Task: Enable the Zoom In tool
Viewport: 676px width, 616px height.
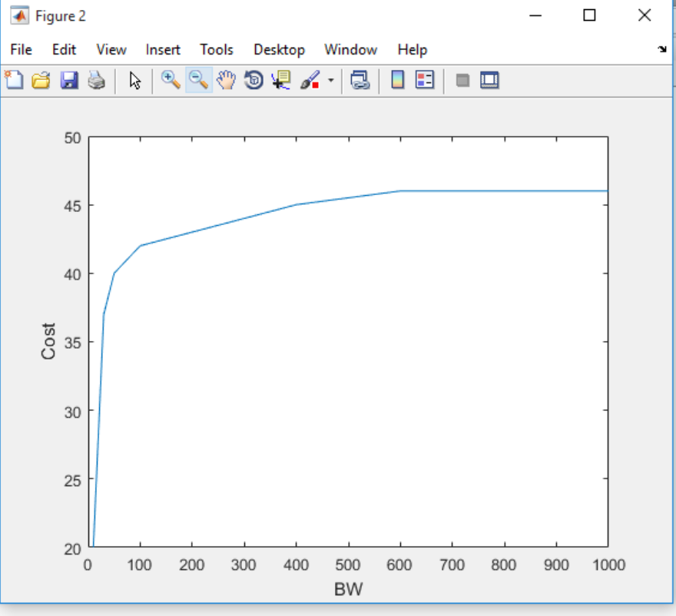Action: 171,80
